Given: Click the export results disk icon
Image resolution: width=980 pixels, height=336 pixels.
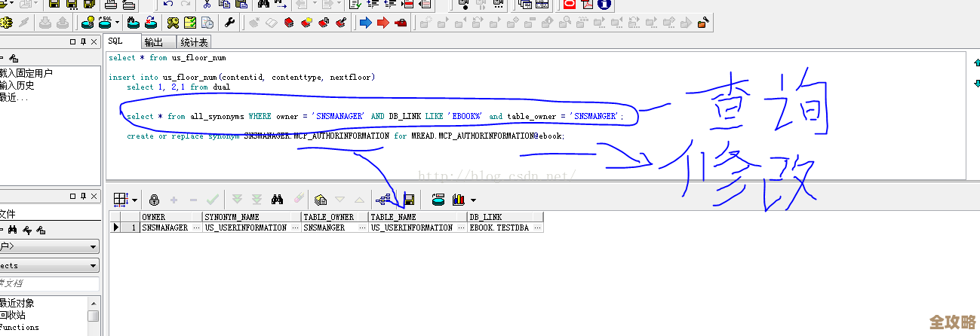Looking at the screenshot, I should (409, 200).
